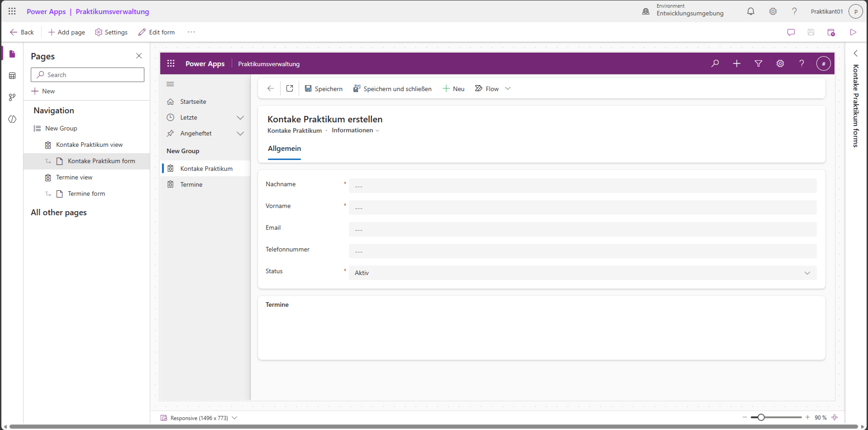
Task: Click the open in new window icon
Action: click(x=289, y=88)
